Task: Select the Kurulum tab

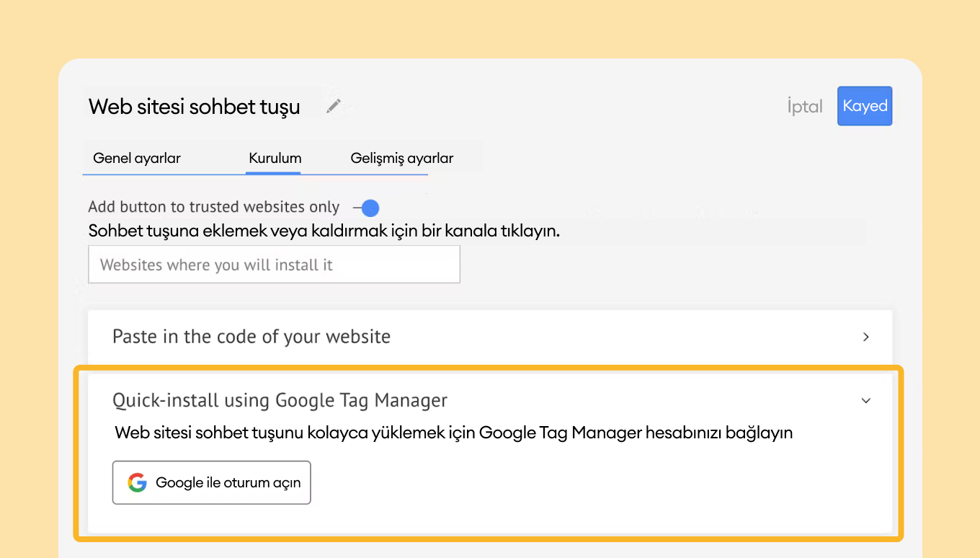Action: click(275, 158)
